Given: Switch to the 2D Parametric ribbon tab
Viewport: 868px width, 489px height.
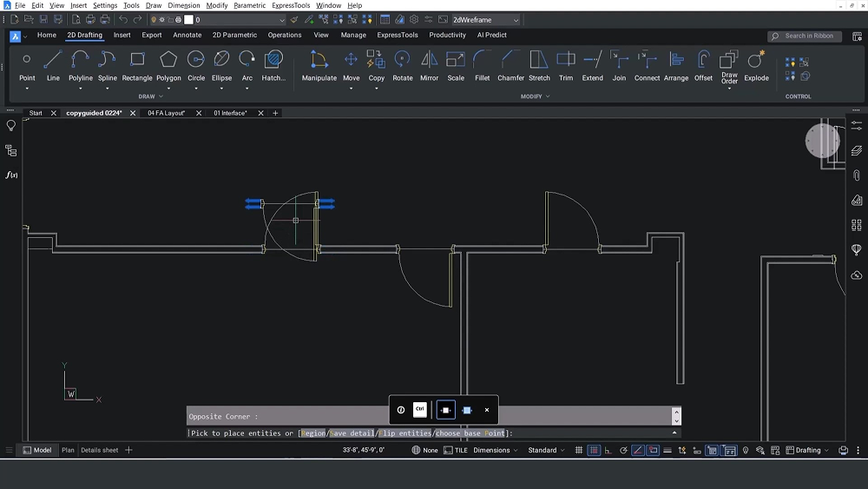Looking at the screenshot, I should click(x=234, y=35).
